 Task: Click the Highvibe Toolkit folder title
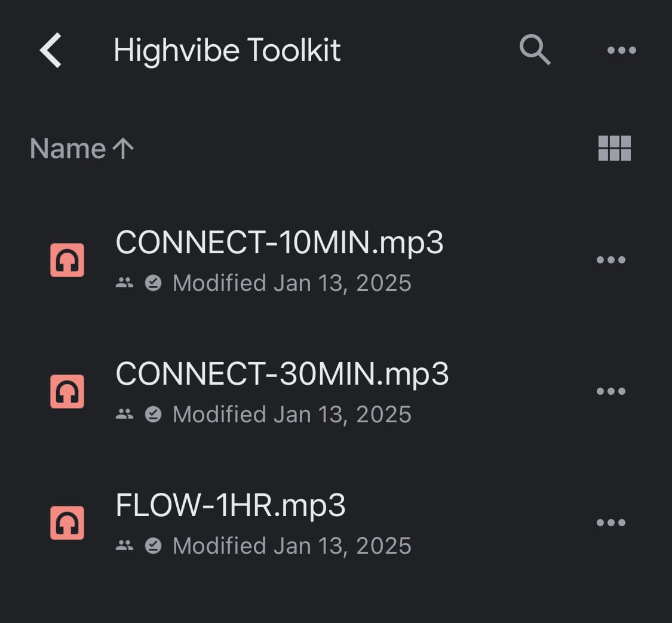point(227,50)
